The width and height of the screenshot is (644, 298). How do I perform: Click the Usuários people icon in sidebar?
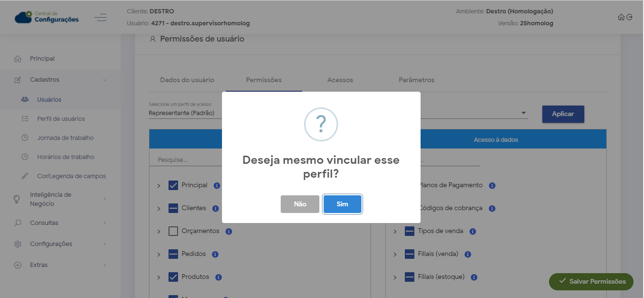point(25,99)
